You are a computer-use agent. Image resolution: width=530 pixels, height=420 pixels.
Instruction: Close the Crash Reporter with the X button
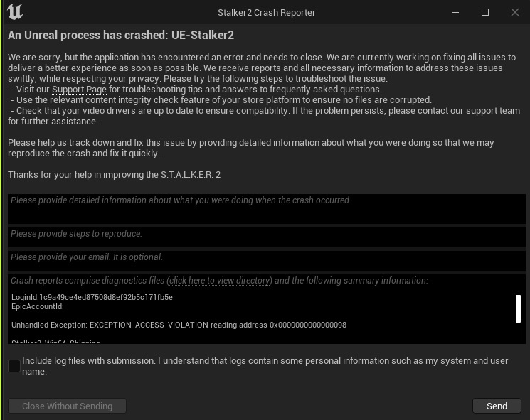click(x=515, y=12)
